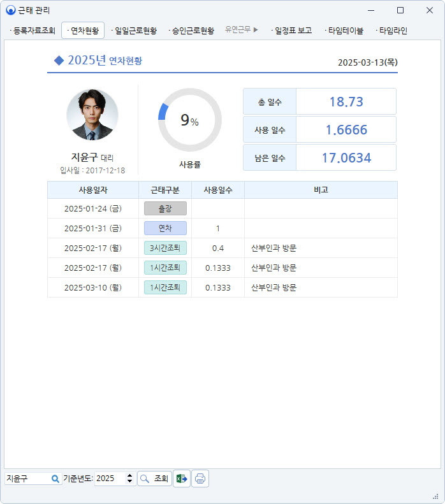Click the magnifier icon in the name search field

tap(55, 479)
